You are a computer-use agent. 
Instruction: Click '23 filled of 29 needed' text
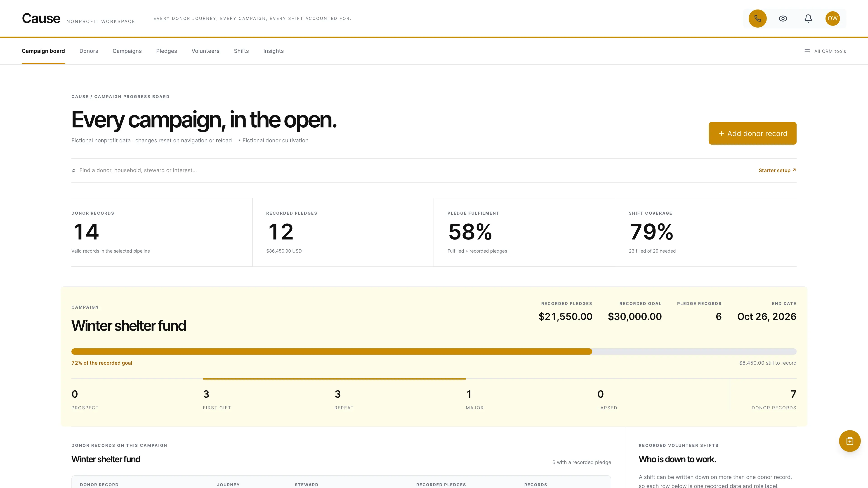(x=652, y=251)
